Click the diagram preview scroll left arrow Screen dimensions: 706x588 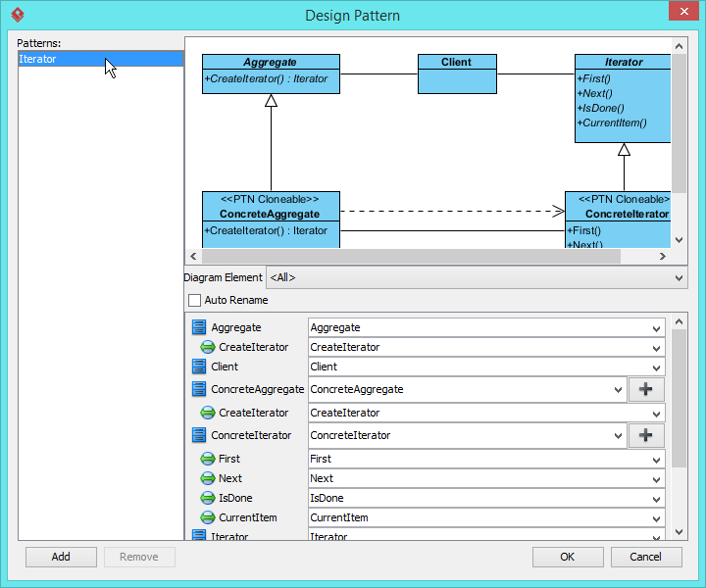pyautogui.click(x=193, y=257)
